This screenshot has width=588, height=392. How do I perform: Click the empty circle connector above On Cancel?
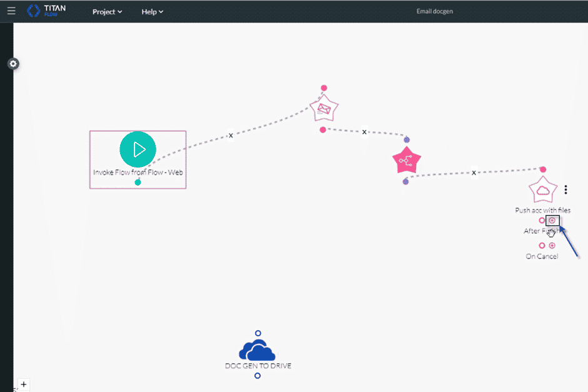[x=542, y=246]
